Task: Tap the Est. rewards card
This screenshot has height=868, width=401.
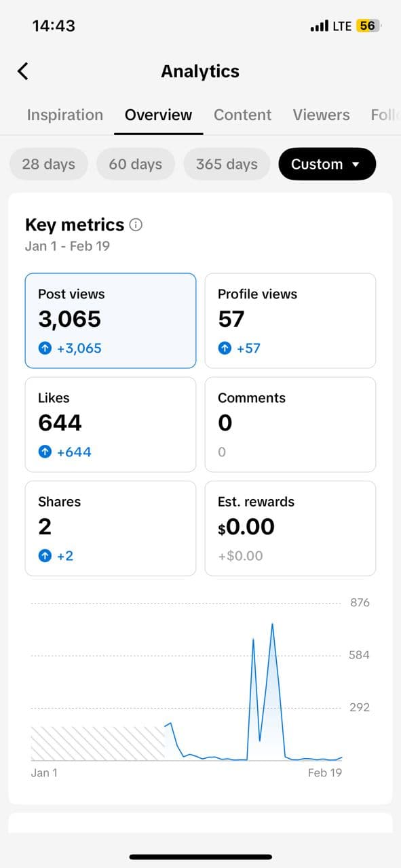Action: point(290,528)
